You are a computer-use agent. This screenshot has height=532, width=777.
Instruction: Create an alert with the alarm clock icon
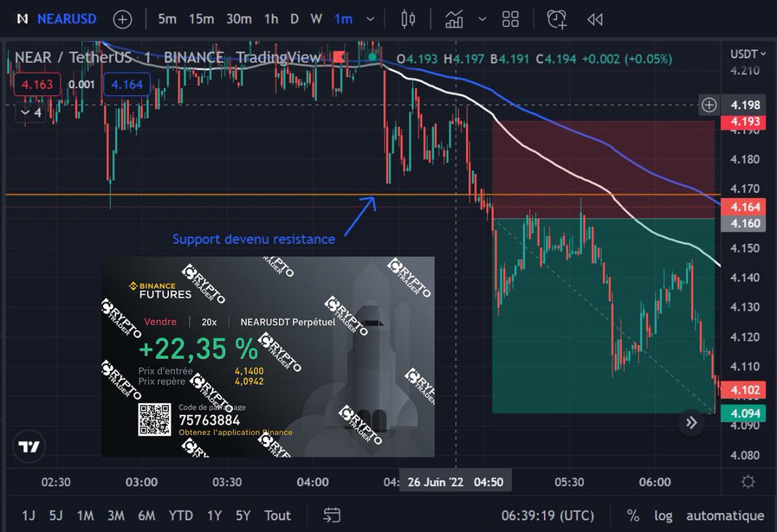(557, 19)
